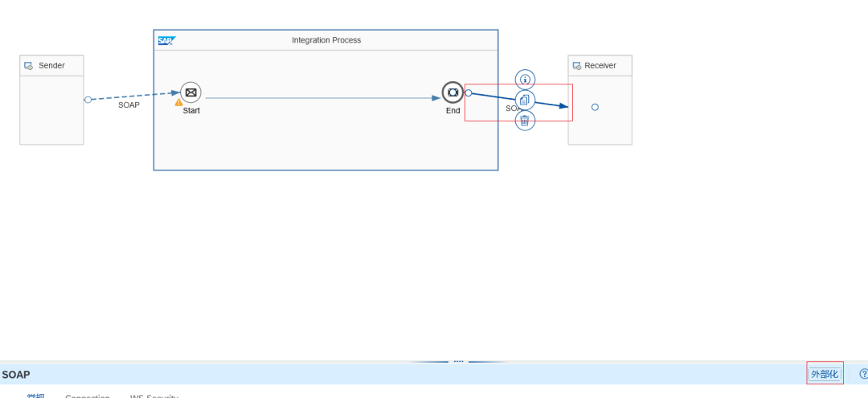The image size is (868, 398).
Task: Switch to the Connection tab
Action: coord(88,397)
